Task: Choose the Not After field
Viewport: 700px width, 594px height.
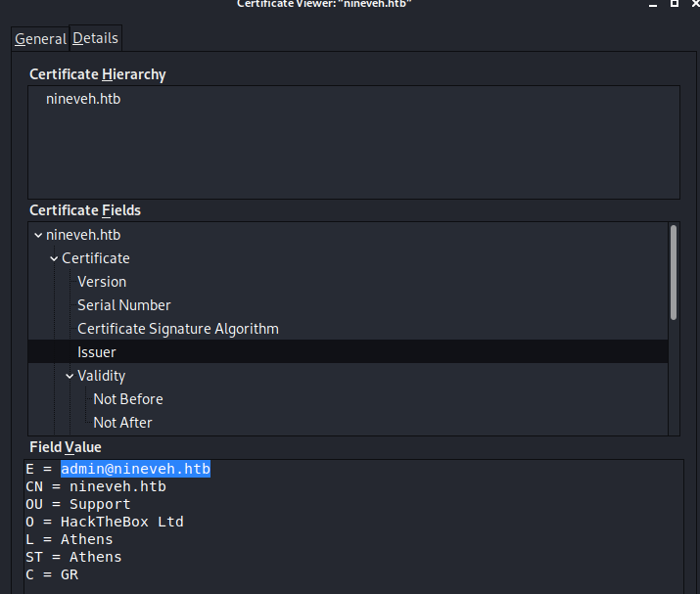Action: point(122,423)
